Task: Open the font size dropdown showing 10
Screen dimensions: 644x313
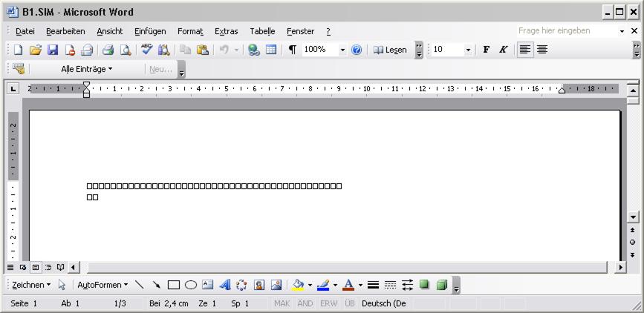Action: pyautogui.click(x=468, y=50)
